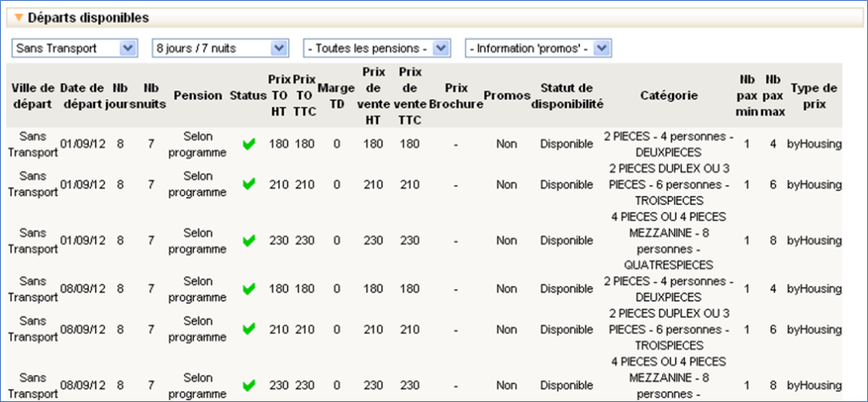Click the Promos column header
Image resolution: width=868 pixels, height=402 pixels.
[x=507, y=96]
